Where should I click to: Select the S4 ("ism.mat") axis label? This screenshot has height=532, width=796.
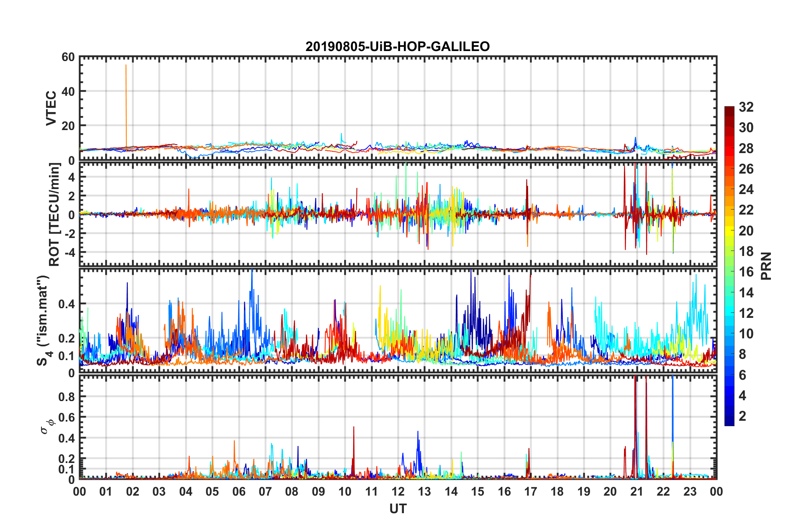pyautogui.click(x=44, y=320)
